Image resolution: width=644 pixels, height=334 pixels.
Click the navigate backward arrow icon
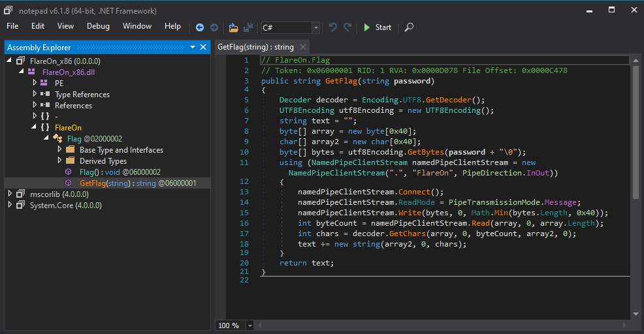click(x=200, y=27)
